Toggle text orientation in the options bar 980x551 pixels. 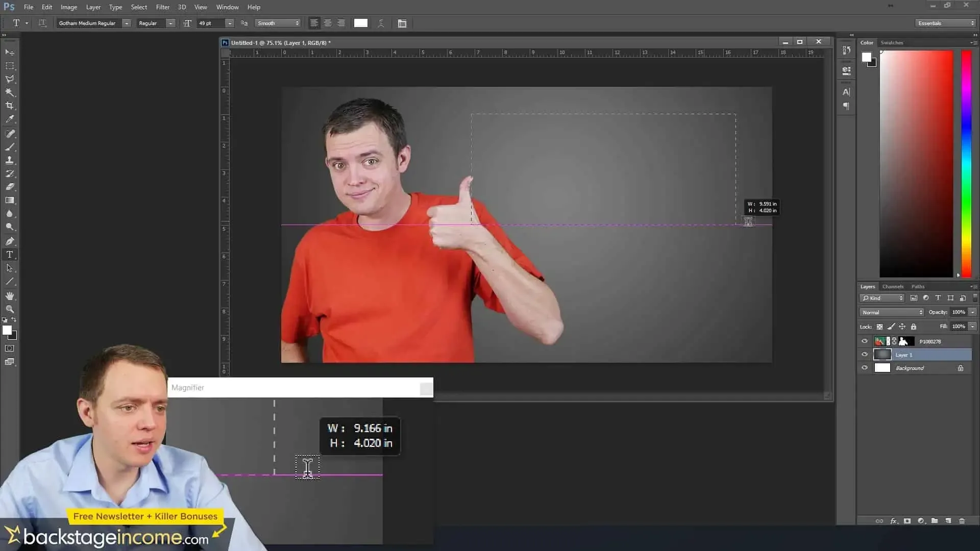[x=43, y=23]
